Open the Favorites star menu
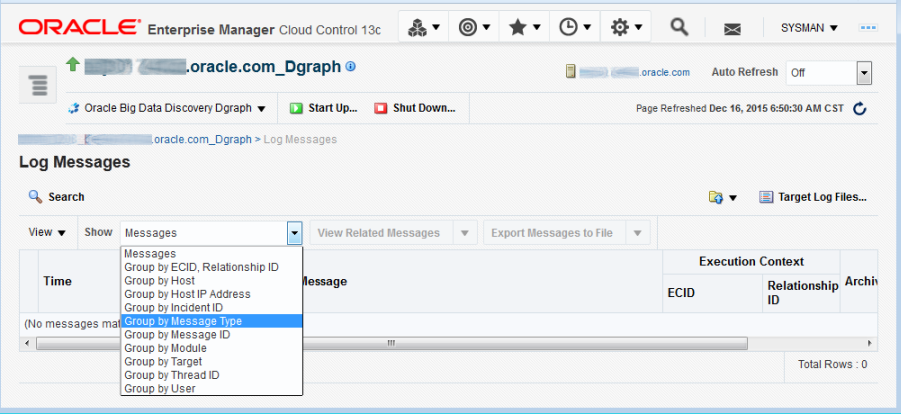 click(525, 27)
